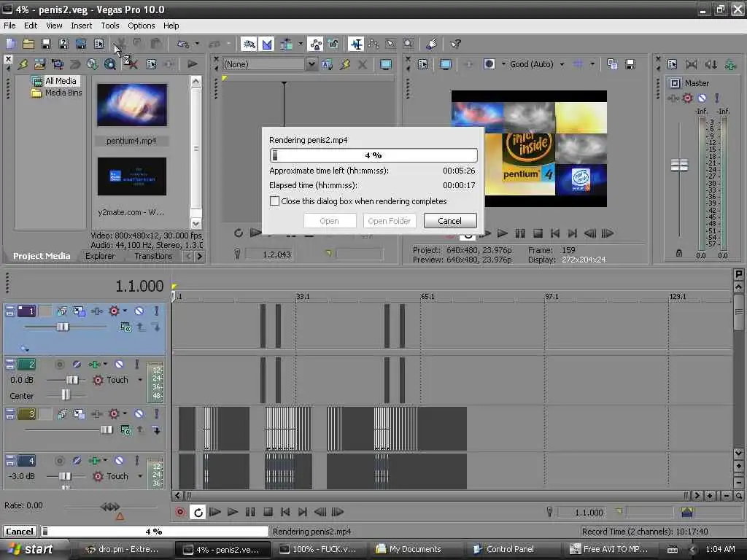Save preview snapshot to file icon

coord(630,64)
